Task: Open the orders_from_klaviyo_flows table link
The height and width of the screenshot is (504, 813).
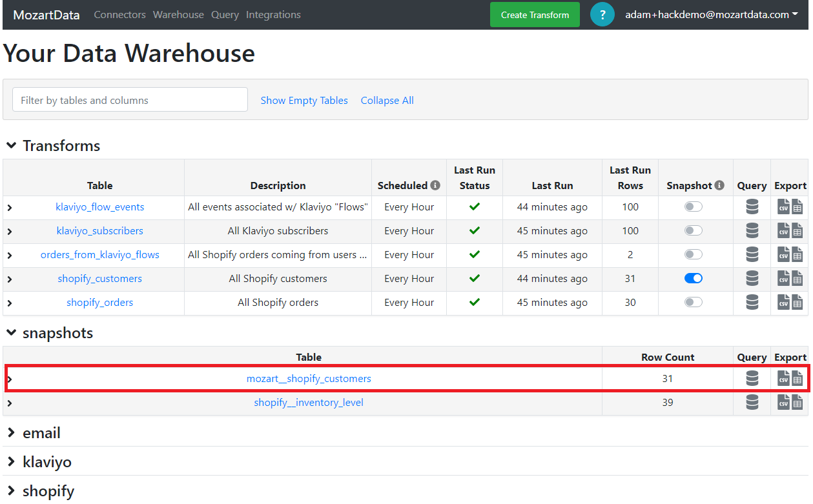Action: coord(100,255)
